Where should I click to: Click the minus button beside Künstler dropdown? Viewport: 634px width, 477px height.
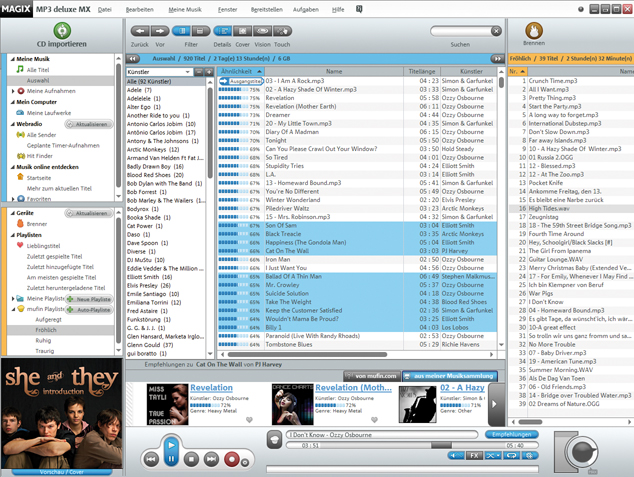(199, 72)
